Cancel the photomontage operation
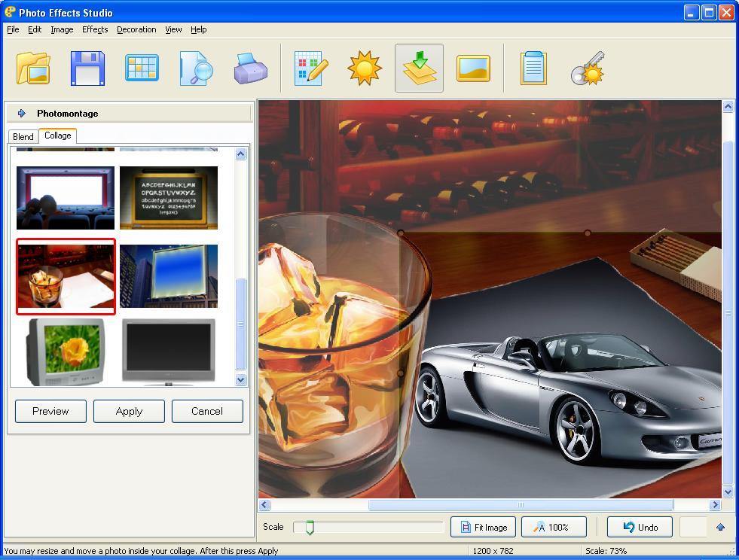The width and height of the screenshot is (739, 560). coord(207,411)
